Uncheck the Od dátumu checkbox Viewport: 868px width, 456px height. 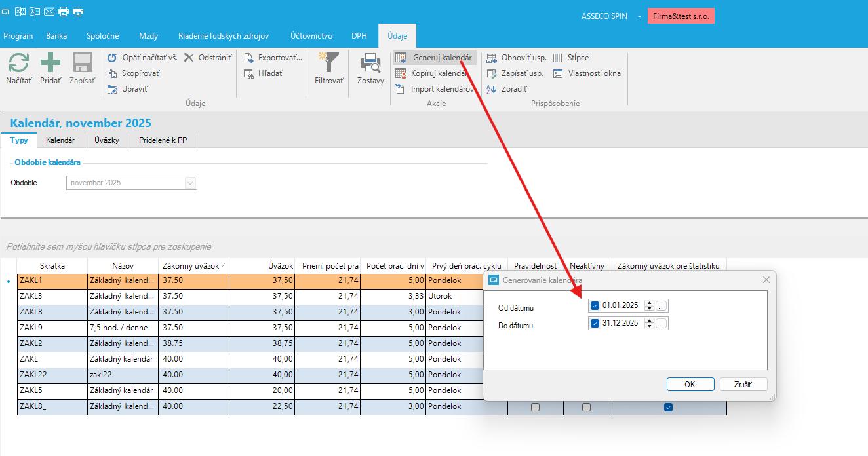coord(595,305)
